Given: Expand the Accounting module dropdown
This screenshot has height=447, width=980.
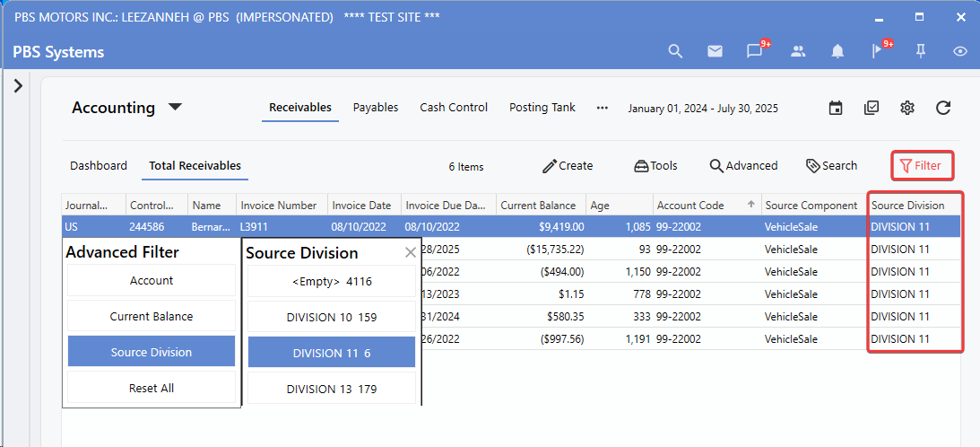Looking at the screenshot, I should tap(176, 108).
